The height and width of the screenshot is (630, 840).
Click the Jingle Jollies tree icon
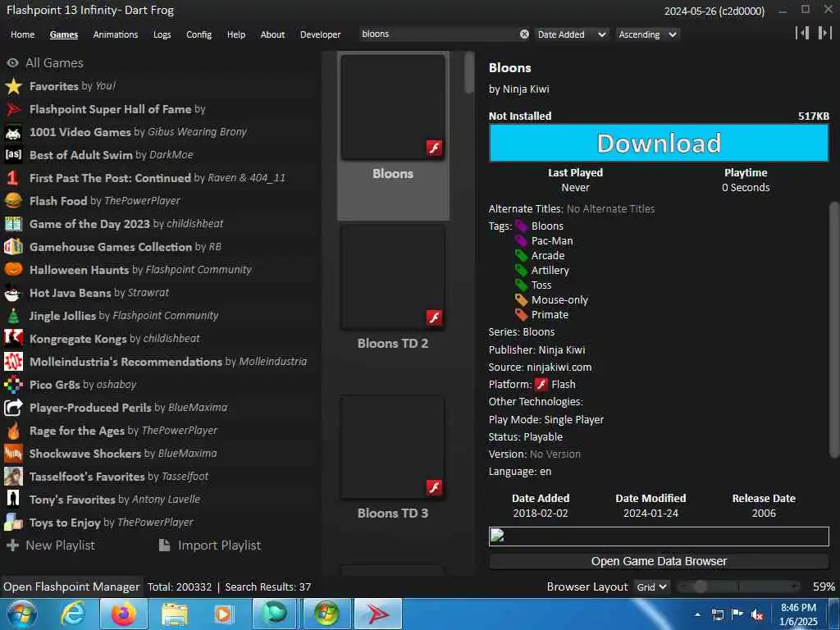click(13, 316)
